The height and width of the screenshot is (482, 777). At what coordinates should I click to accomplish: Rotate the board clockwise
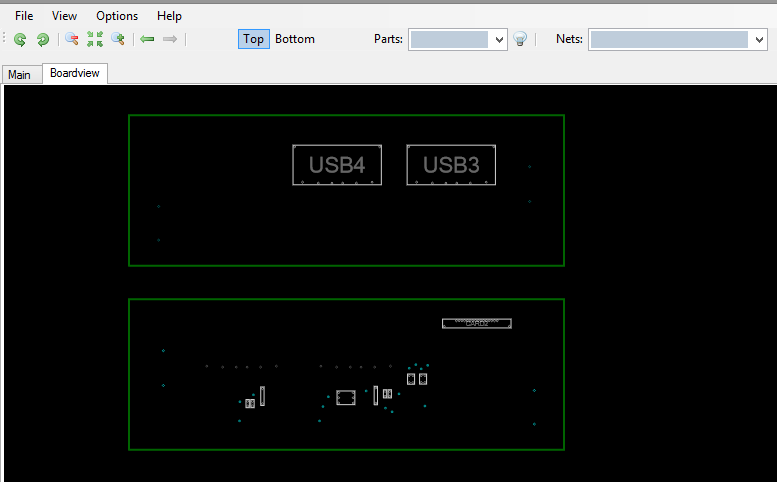[x=43, y=39]
